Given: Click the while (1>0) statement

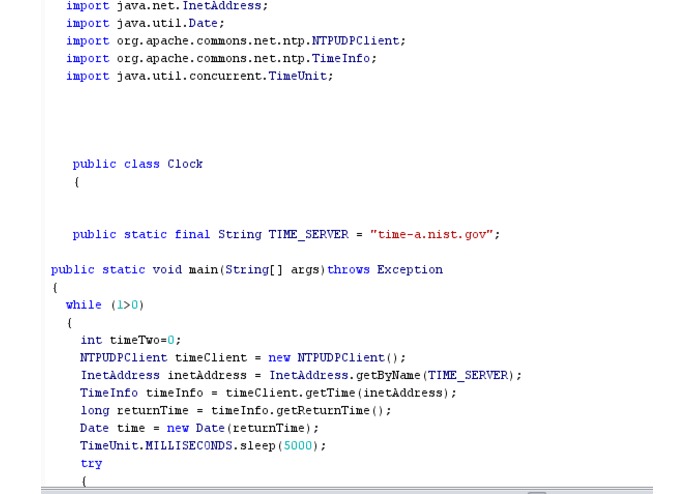Looking at the screenshot, I should coord(105,305).
